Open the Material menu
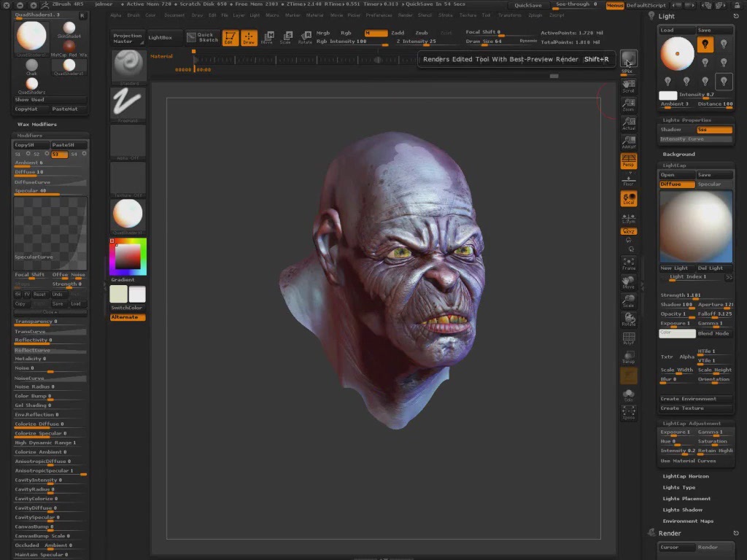This screenshot has width=747, height=560. 314,15
